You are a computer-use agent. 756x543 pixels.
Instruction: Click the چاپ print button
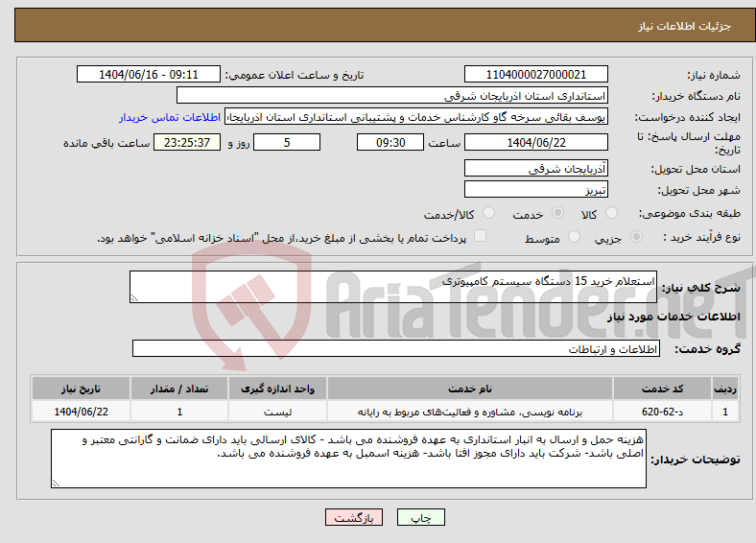tap(421, 517)
